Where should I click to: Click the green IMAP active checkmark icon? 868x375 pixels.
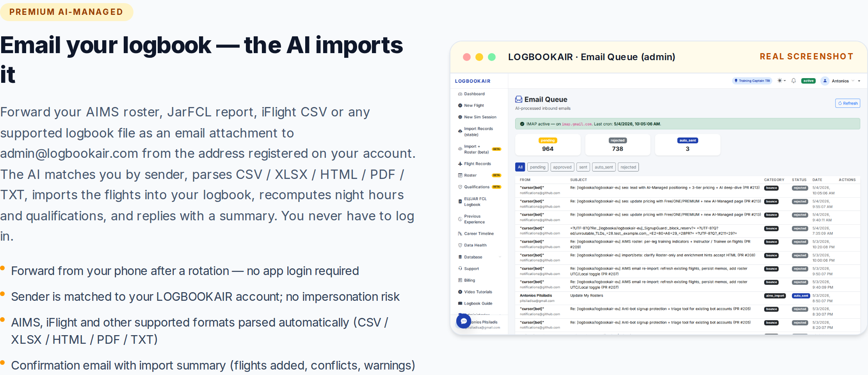tap(522, 124)
